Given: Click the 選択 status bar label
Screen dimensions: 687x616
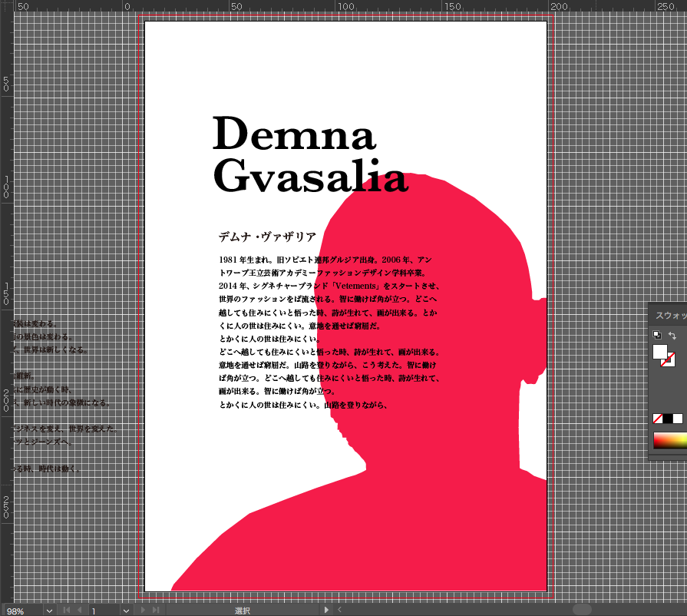Looking at the screenshot, I should click(243, 611).
